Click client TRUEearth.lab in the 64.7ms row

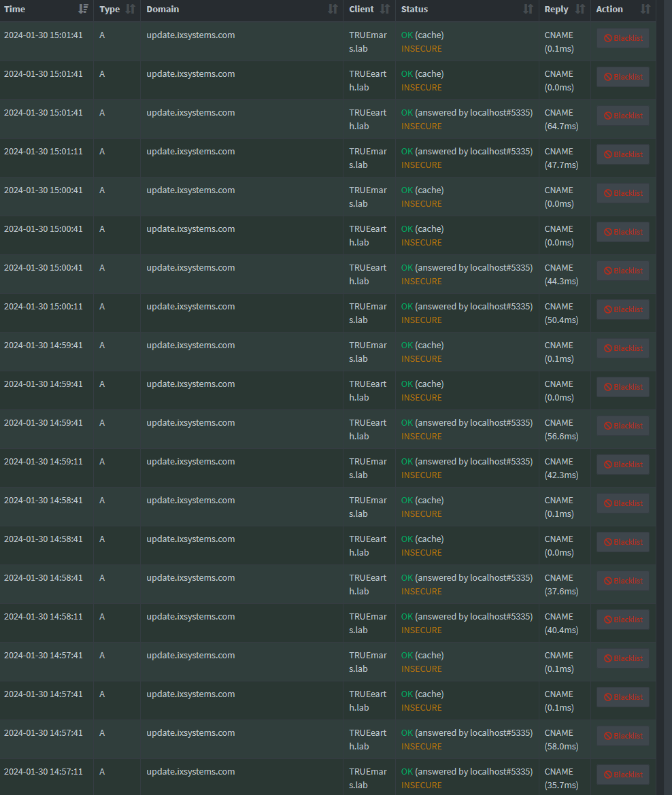coord(368,120)
